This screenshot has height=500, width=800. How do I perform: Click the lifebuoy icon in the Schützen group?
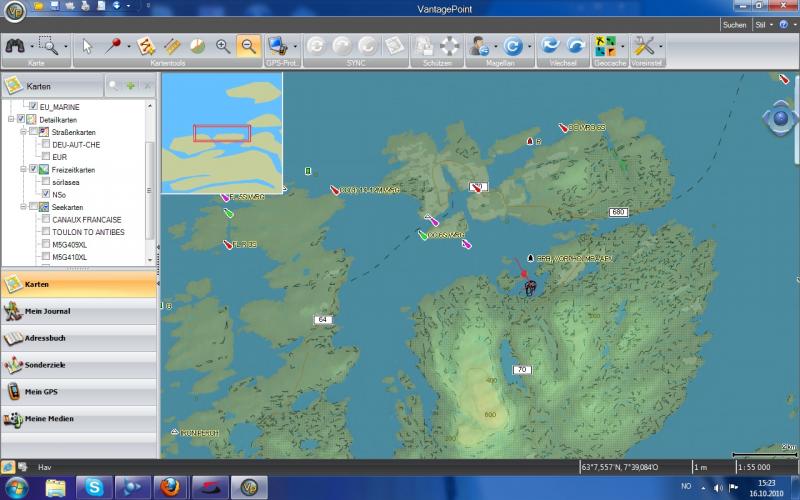coord(449,46)
